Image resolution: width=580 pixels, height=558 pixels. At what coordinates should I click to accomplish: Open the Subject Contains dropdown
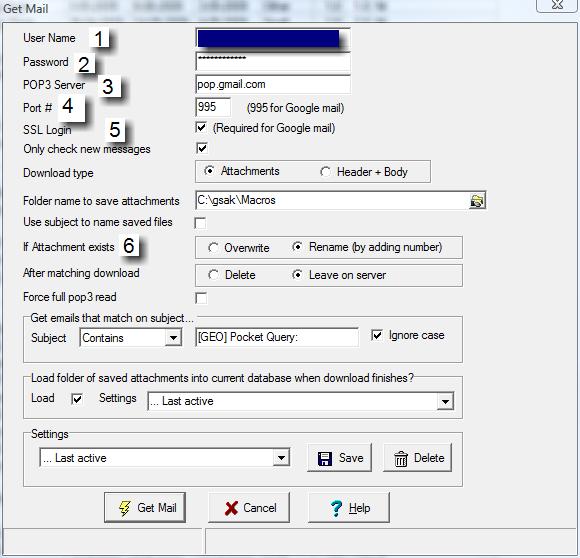click(173, 338)
